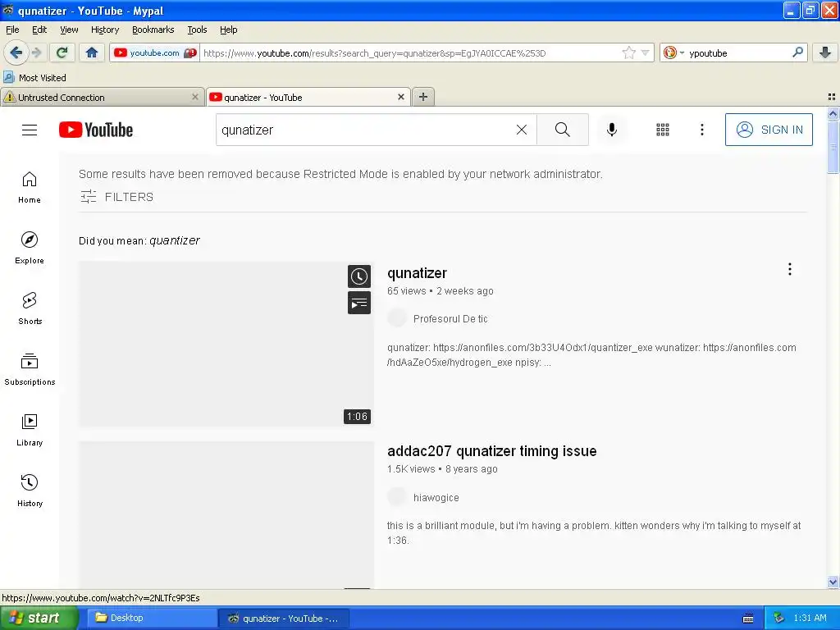Open the History menu
Screen dimensions: 840x630
(104, 30)
